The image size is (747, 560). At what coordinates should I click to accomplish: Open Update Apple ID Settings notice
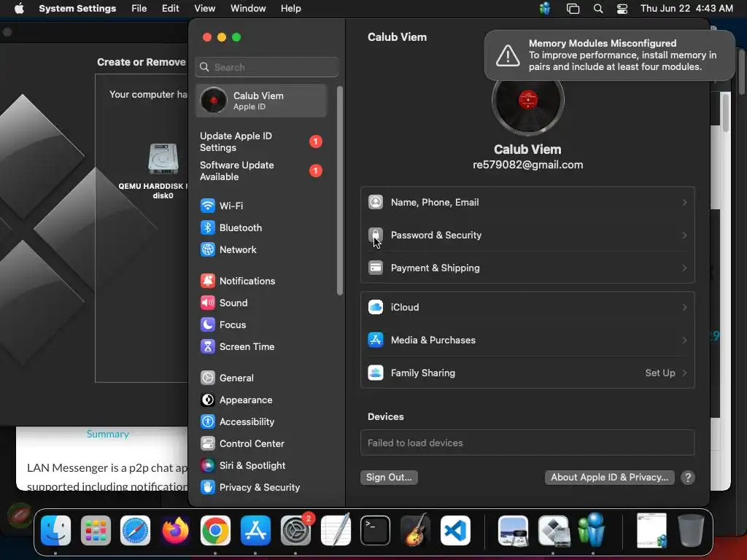pyautogui.click(x=261, y=142)
